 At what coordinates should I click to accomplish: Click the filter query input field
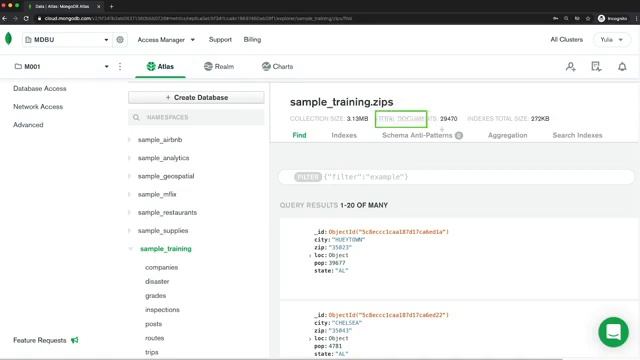coord(456,177)
